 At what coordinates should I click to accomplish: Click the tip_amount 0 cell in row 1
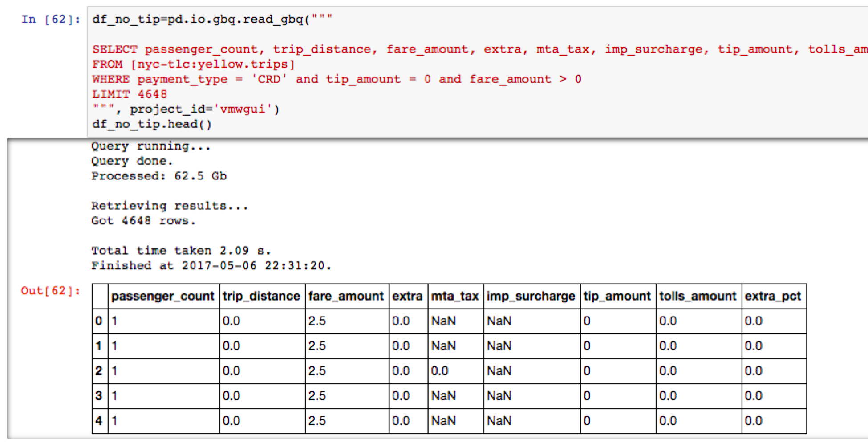(x=618, y=346)
